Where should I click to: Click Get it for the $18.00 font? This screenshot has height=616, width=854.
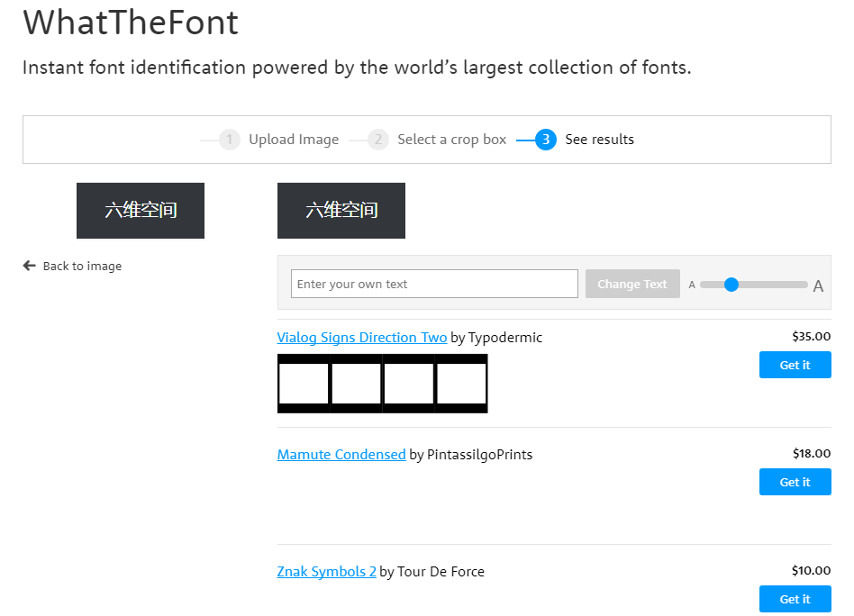coord(795,482)
